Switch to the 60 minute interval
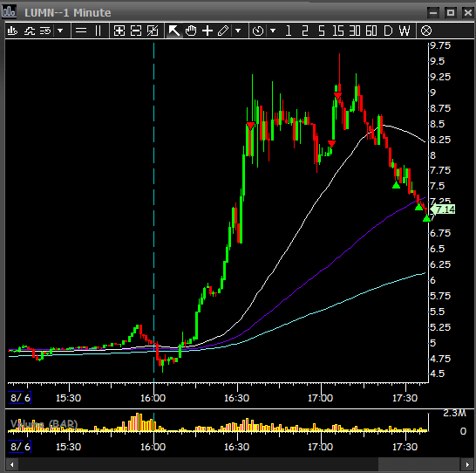Image resolution: width=476 pixels, height=473 pixels. tap(371, 31)
